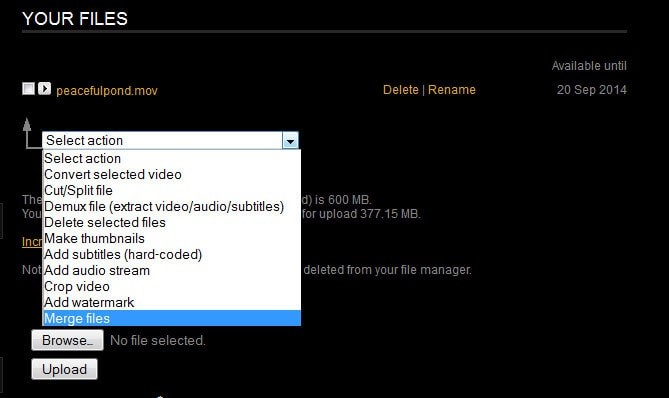Click the Select action dropdown arrow
This screenshot has height=398, width=669.
pyautogui.click(x=290, y=140)
